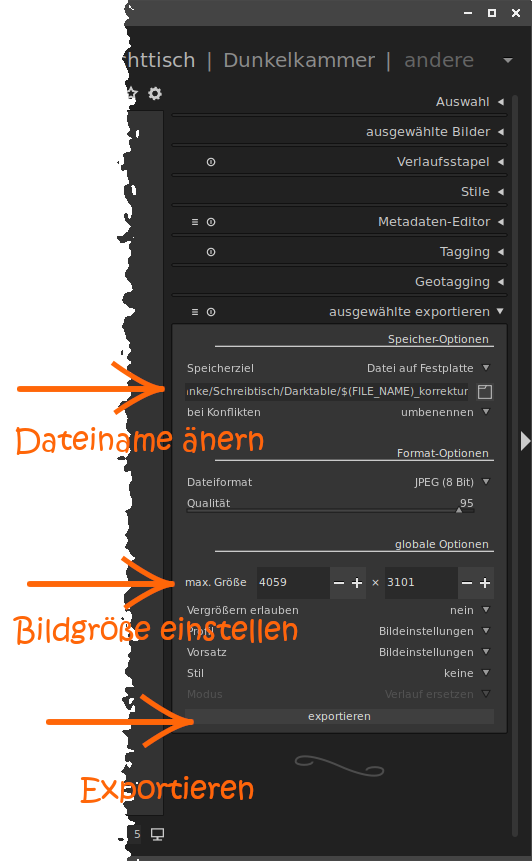
Task: Open Profil dropdown showing Bildeinstellungen
Action: point(339,631)
